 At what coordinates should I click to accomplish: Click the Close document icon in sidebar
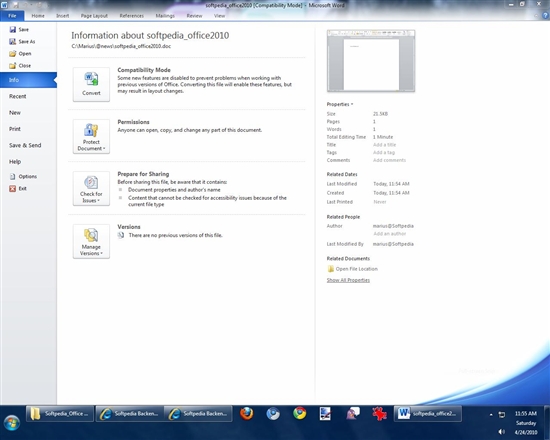[13, 65]
